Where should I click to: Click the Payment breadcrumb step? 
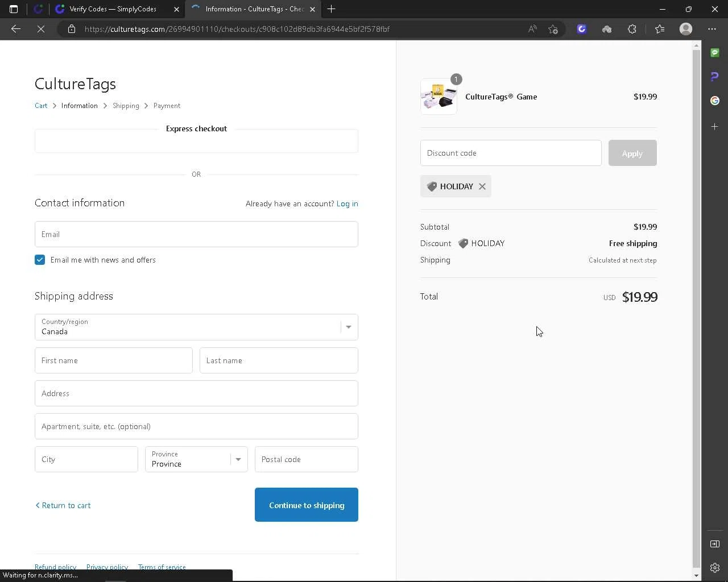point(167,106)
